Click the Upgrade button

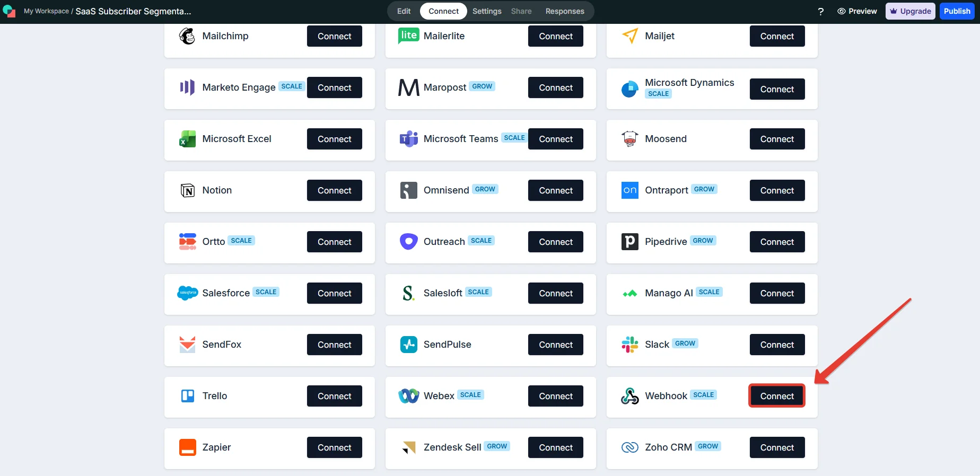click(x=911, y=11)
